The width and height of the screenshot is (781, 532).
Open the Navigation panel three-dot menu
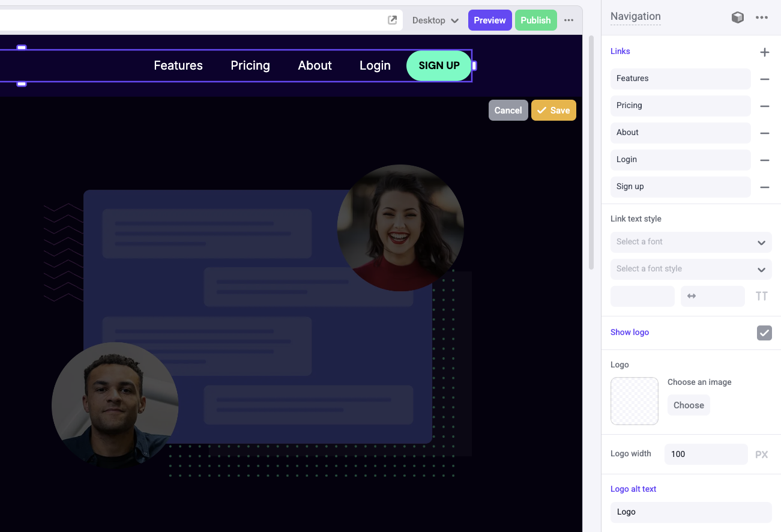click(x=762, y=17)
